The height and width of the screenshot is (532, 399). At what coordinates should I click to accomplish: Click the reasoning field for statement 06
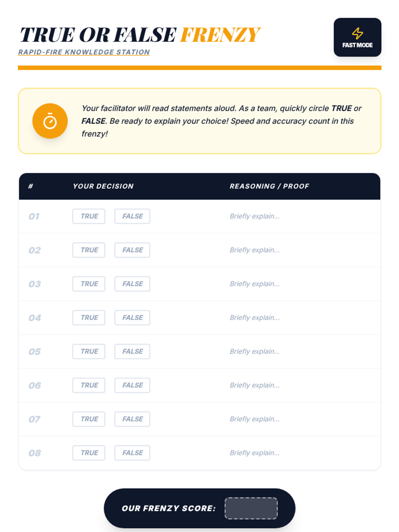[x=299, y=385]
